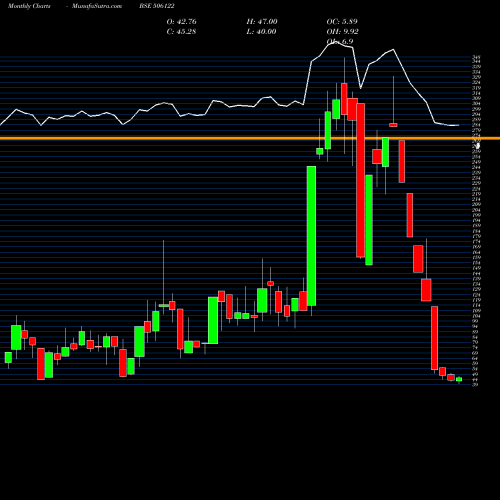Click the 'Monthly Charts' title text
Screen dimensions: 500x500
point(29,6)
